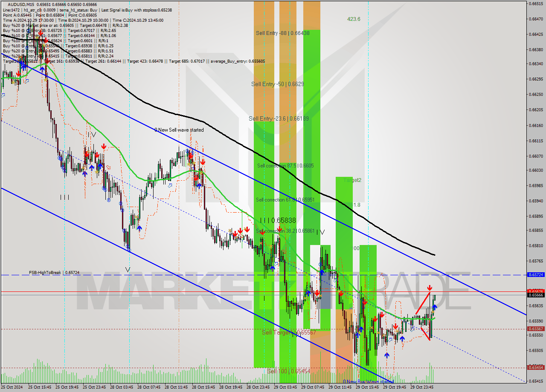Click the '29 Oct 07:45' time axis label
Viewport: 546px width, 392px height.
pyautogui.click(x=312, y=387)
